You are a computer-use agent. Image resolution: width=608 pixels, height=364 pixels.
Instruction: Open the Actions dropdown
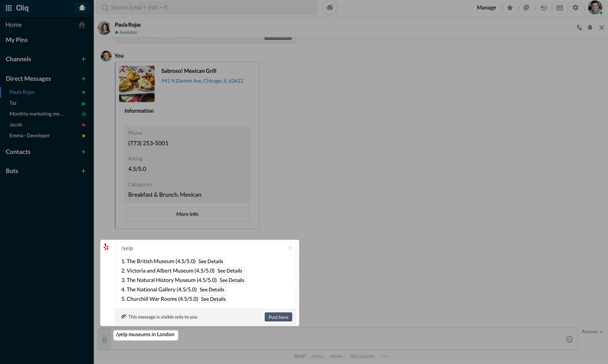[592, 332]
